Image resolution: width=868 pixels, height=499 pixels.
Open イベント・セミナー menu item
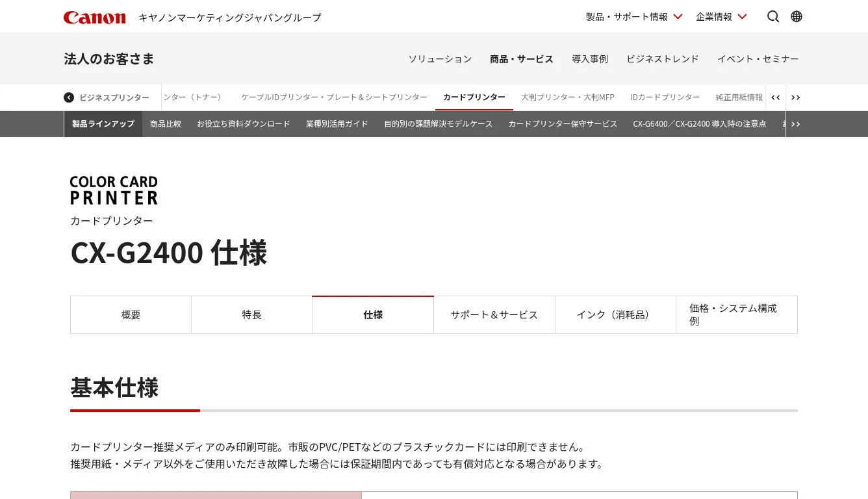[x=758, y=59]
